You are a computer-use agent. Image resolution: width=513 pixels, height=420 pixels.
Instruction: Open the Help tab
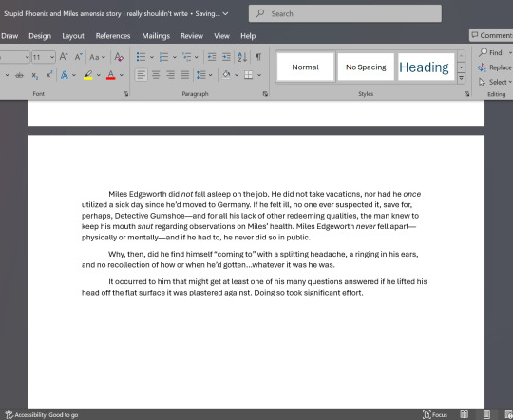tap(248, 36)
